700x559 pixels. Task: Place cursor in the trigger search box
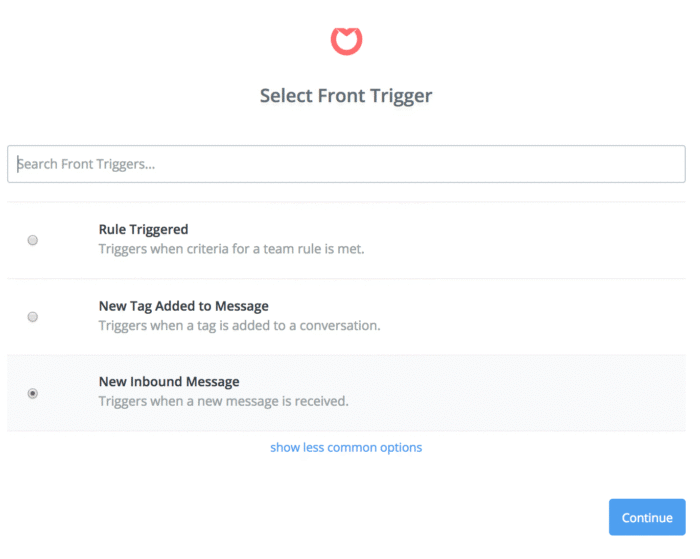click(x=346, y=164)
